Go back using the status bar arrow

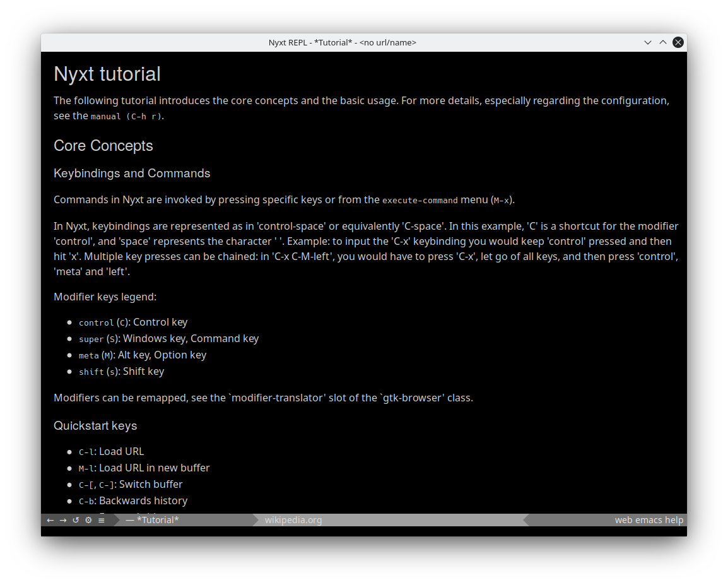[x=50, y=521]
